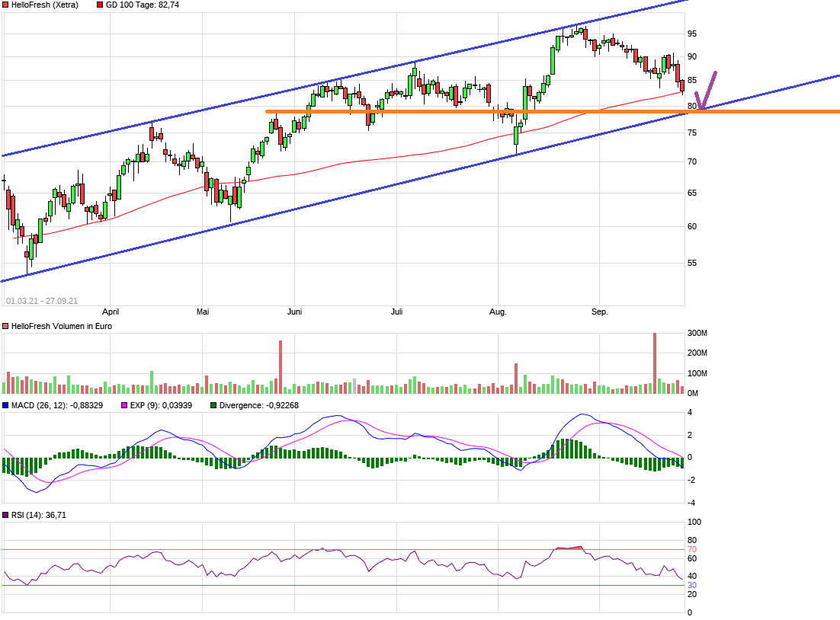Click the 'EXP (9): 0,03939' label
Image resolution: width=840 pixels, height=620 pixels.
(x=161, y=406)
